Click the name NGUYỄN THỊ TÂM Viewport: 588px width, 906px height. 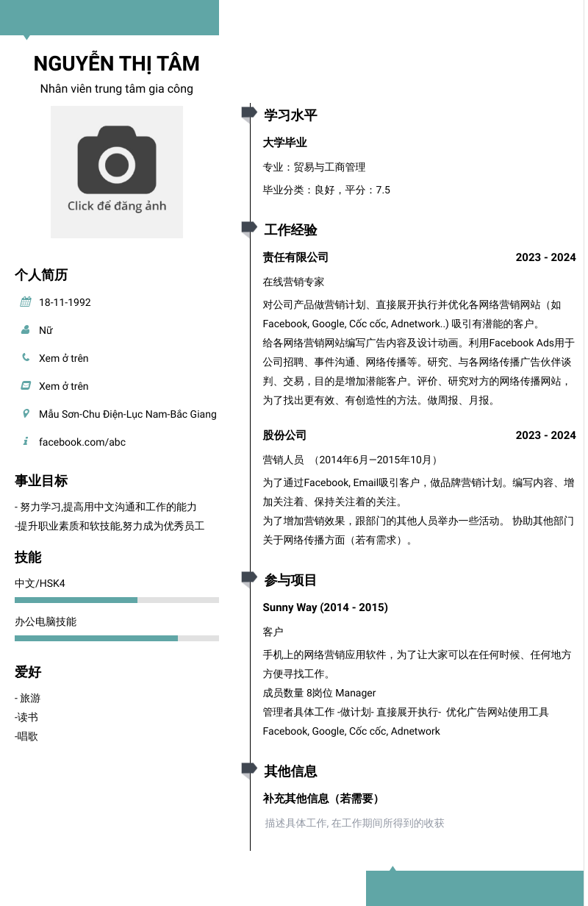(x=117, y=64)
